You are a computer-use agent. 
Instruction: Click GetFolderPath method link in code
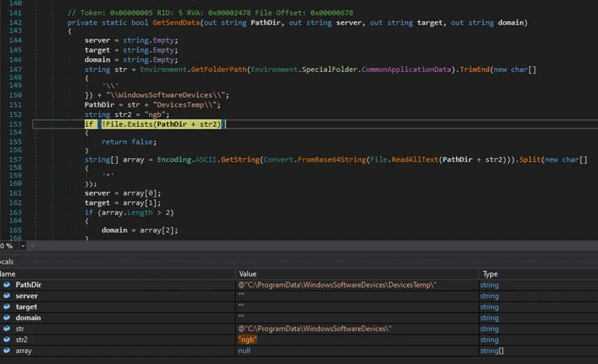(x=218, y=69)
